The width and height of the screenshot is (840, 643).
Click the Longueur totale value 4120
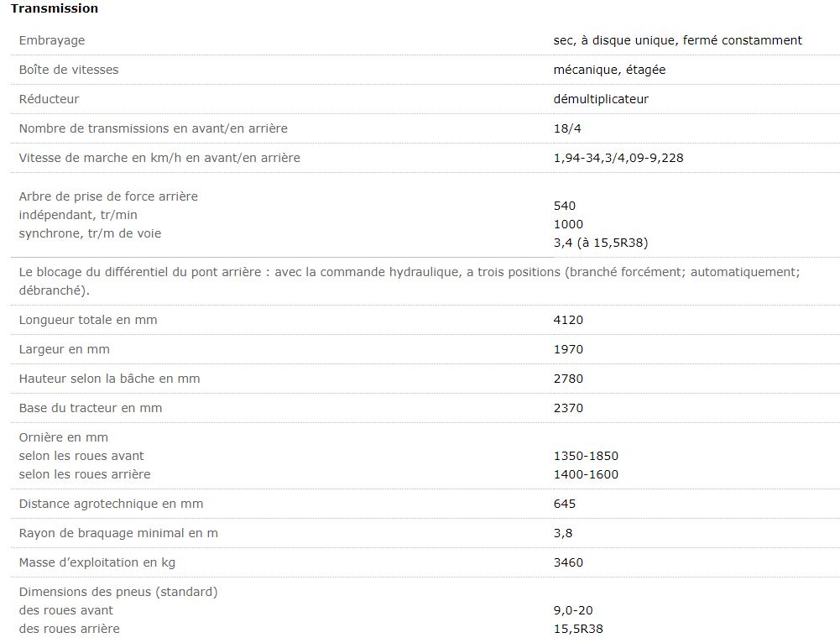568,320
